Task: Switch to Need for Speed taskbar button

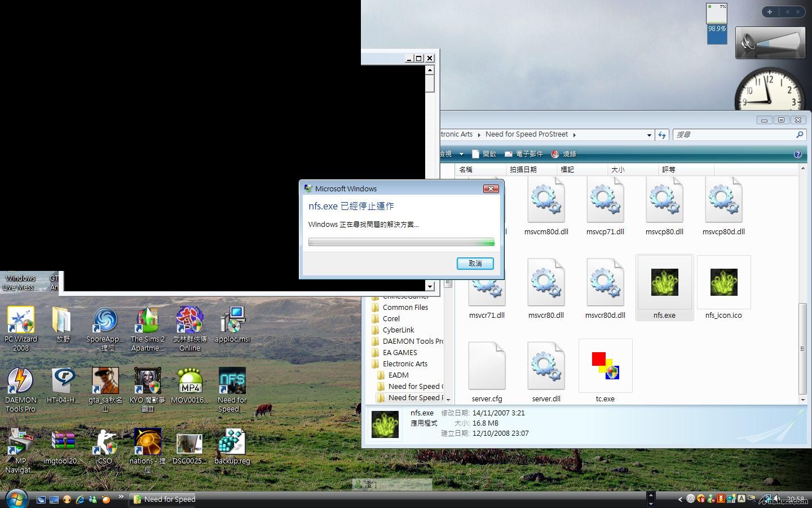Action: point(164,500)
